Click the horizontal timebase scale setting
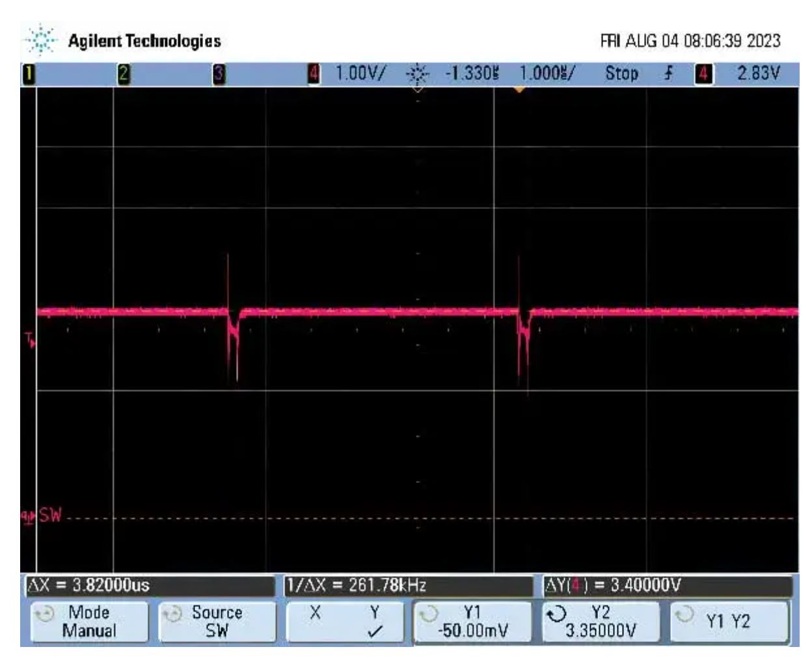Screen dimensions: 812x660 [x=547, y=74]
